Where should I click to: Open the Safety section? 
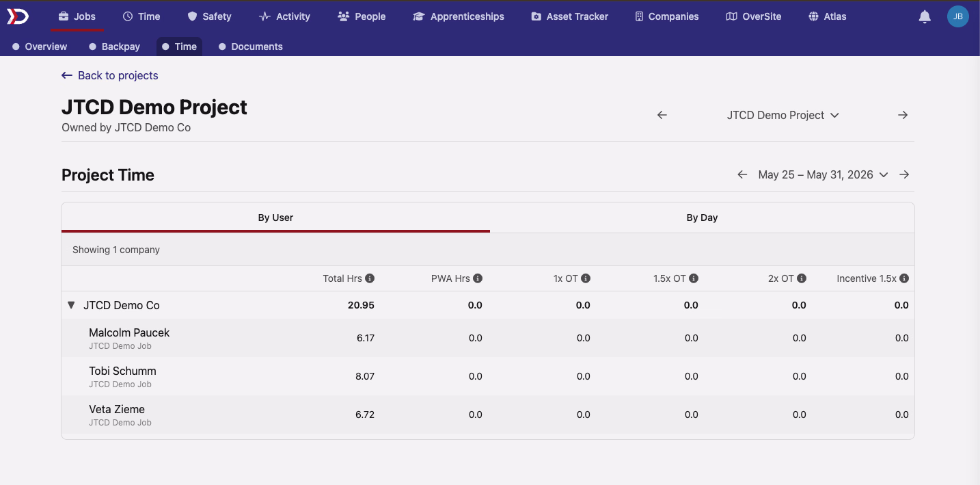tap(209, 16)
